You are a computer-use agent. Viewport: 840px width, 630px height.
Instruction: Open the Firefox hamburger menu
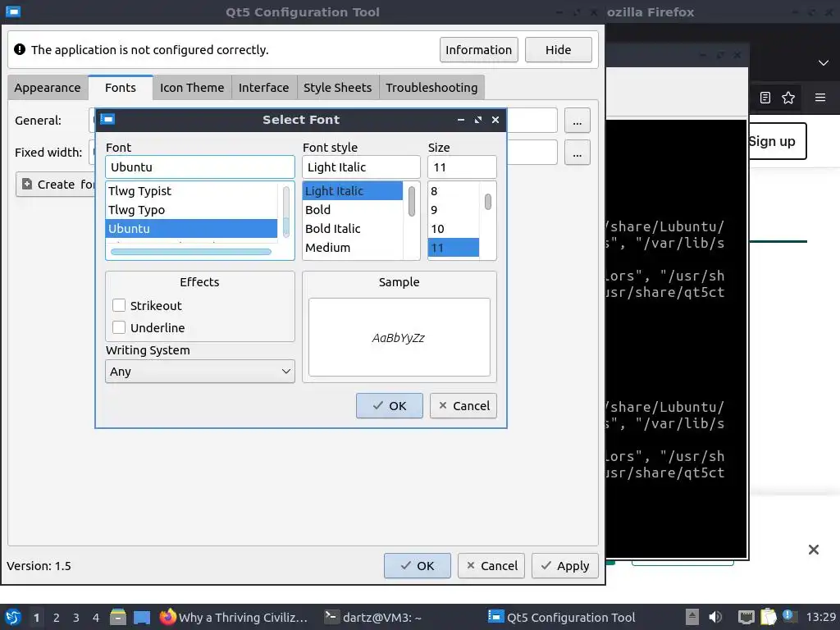point(820,98)
